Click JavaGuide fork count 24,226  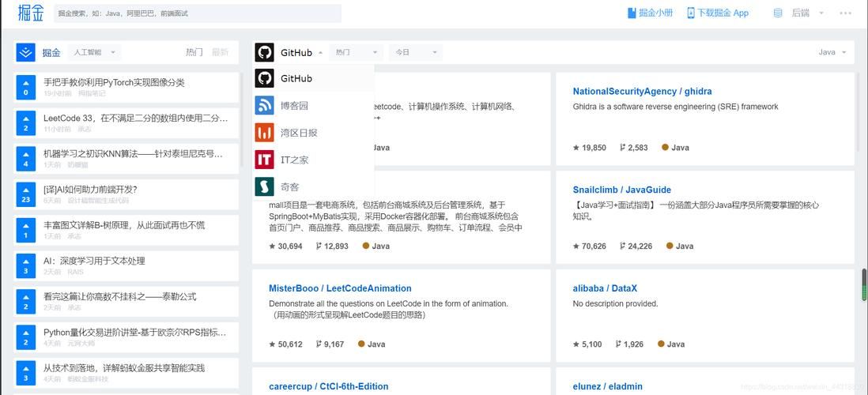(x=636, y=246)
